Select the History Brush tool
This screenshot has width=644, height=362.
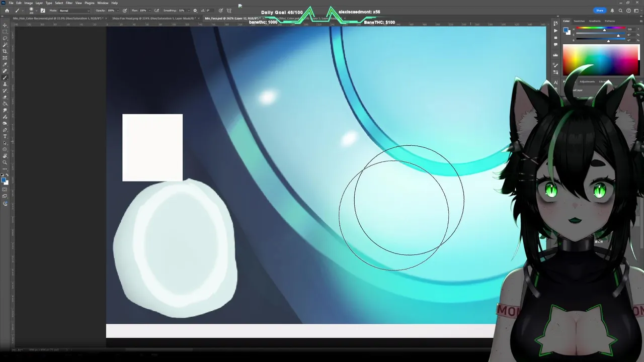(x=5, y=90)
